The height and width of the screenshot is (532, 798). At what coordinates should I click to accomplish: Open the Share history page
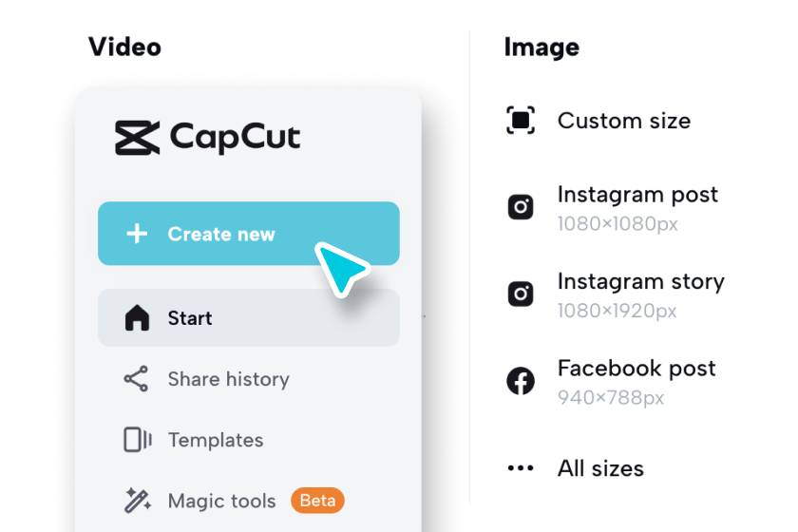(228, 379)
